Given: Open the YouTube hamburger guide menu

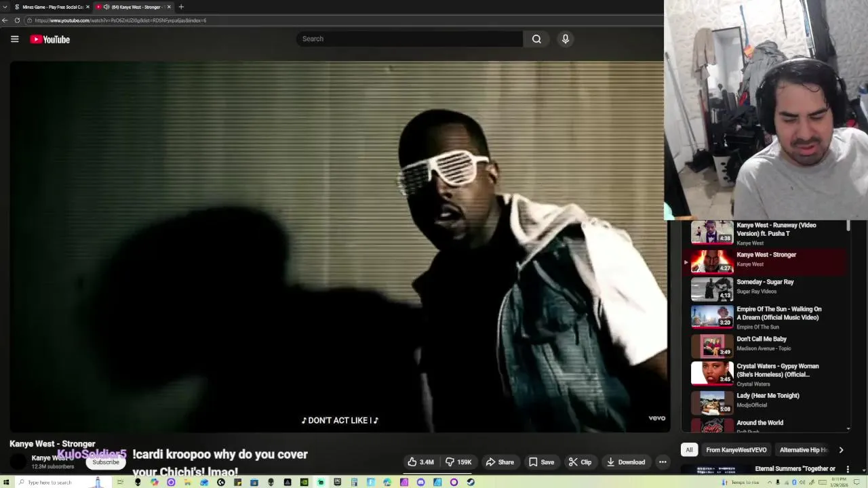Looking at the screenshot, I should (14, 39).
